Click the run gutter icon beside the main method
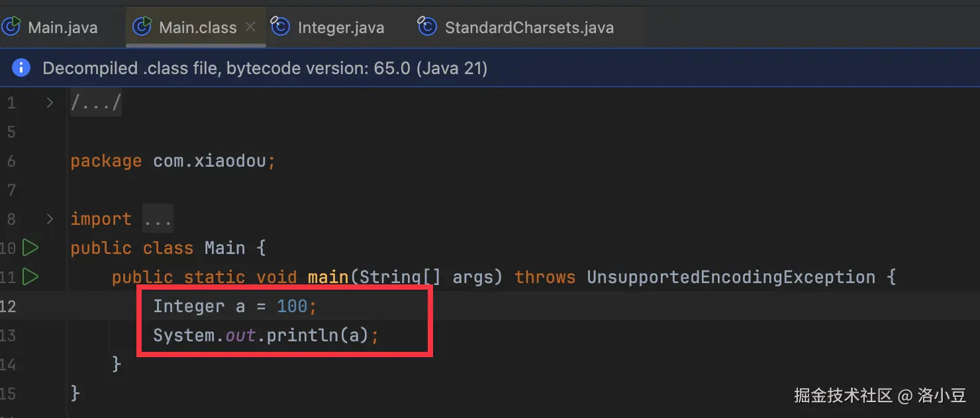Image resolution: width=980 pixels, height=418 pixels. (x=30, y=276)
